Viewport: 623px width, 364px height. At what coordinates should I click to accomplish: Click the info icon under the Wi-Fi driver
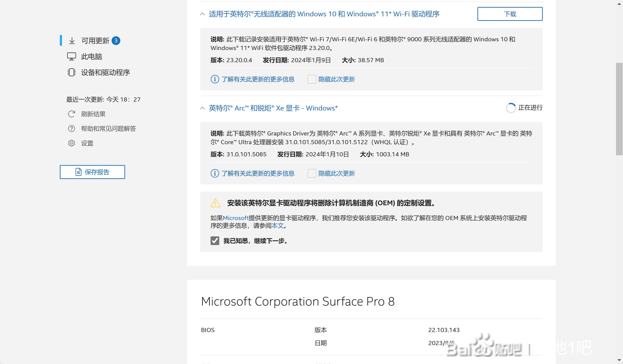click(x=214, y=79)
